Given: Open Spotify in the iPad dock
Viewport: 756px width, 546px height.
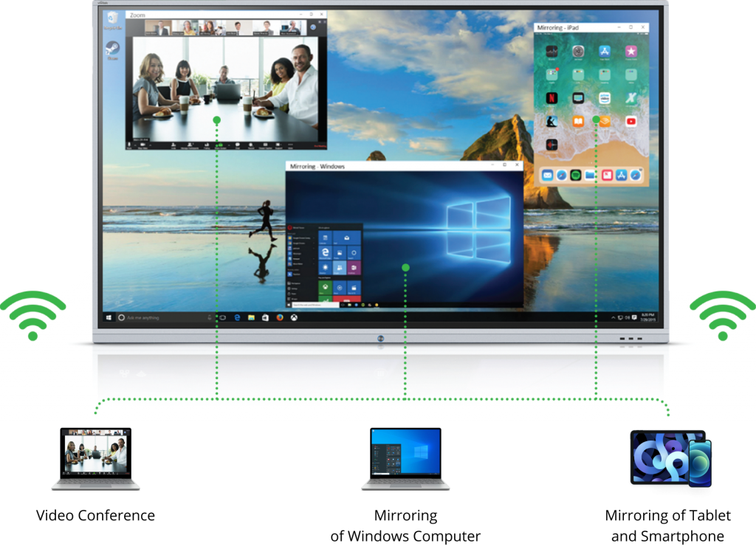Looking at the screenshot, I should point(576,175).
